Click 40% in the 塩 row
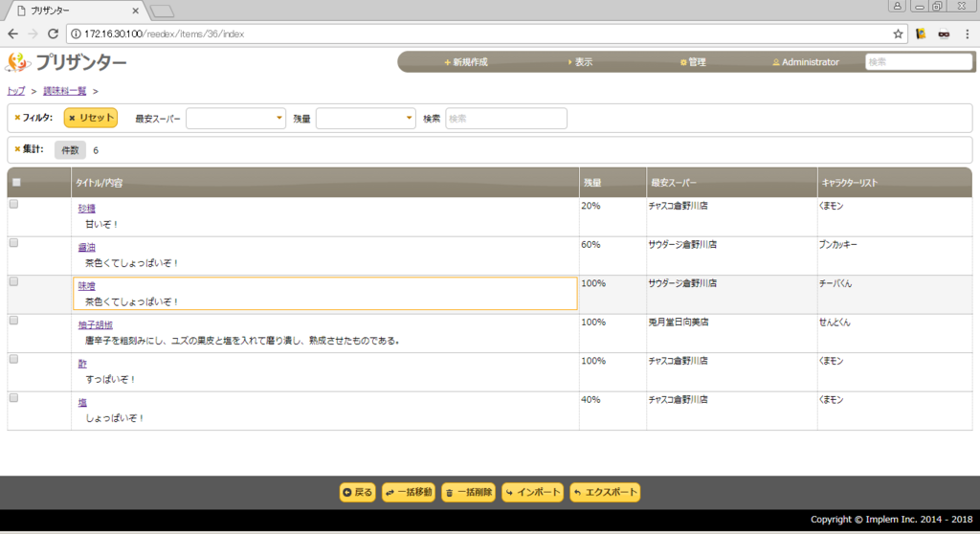Viewport: 980px width, 534px height. [x=590, y=400]
